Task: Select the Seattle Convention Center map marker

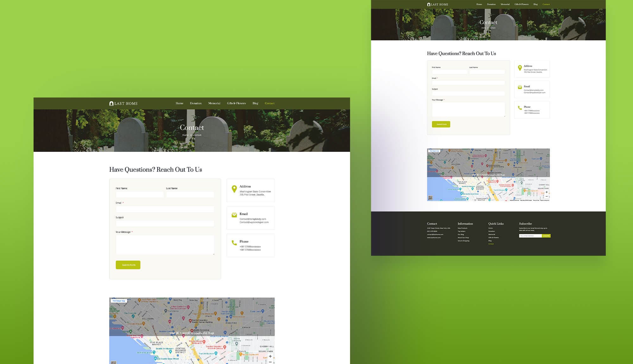Action: coord(190,321)
